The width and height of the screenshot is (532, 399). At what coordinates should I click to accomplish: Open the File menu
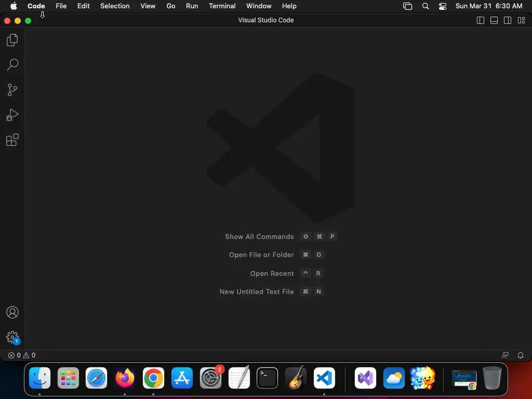61,6
